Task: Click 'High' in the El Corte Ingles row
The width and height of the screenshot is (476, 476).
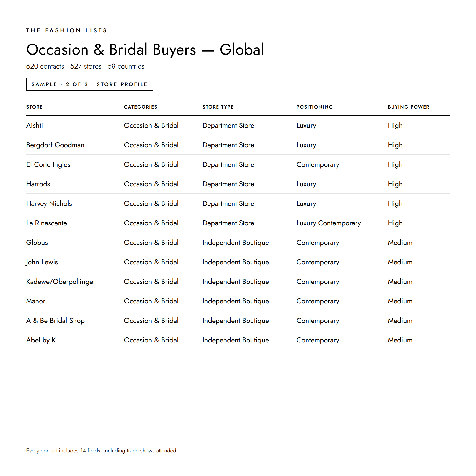Action: pyautogui.click(x=395, y=165)
